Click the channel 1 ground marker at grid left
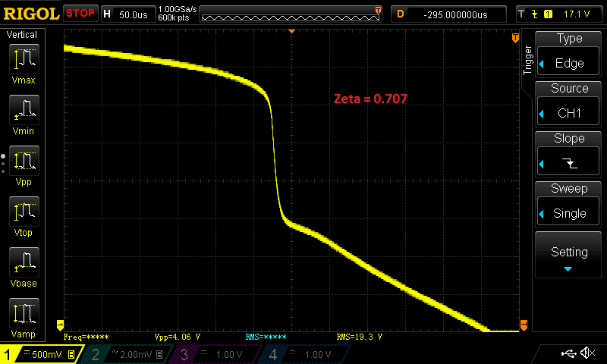Viewport: 607px width, 364px height. coord(60,325)
